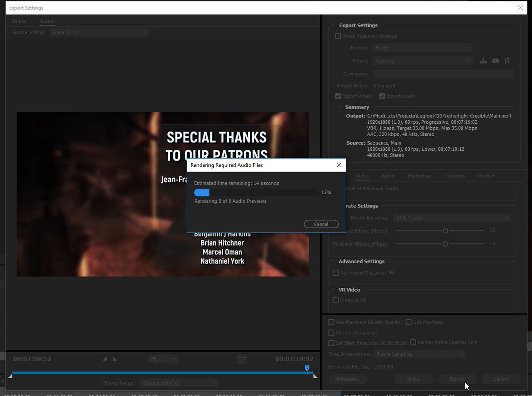
Task: Click the duration timecode 00:07:19:02
Action: (294, 359)
